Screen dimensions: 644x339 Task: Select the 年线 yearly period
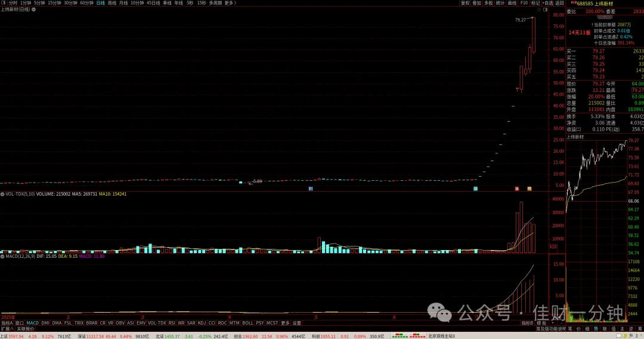click(179, 3)
